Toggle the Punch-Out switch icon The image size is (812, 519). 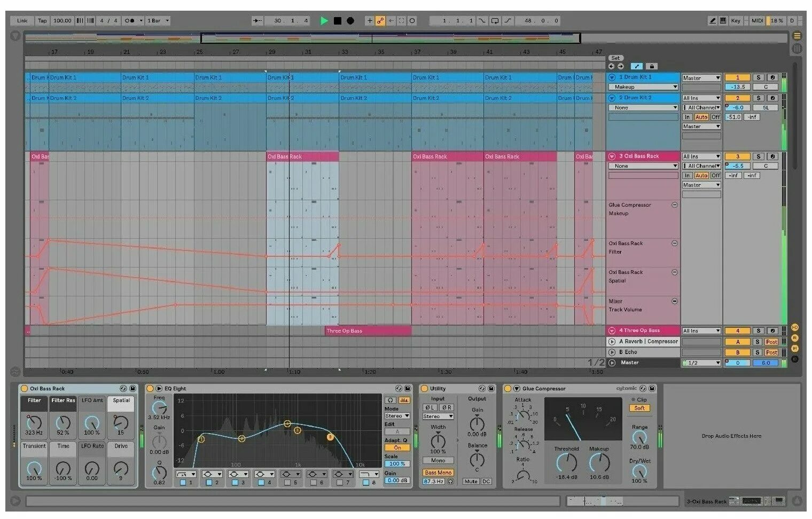(507, 21)
